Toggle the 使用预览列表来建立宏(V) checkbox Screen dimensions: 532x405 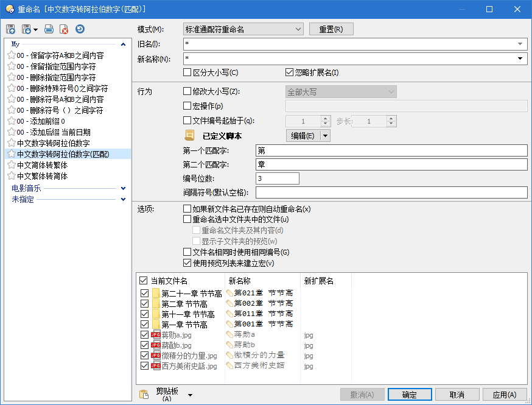tap(187, 263)
